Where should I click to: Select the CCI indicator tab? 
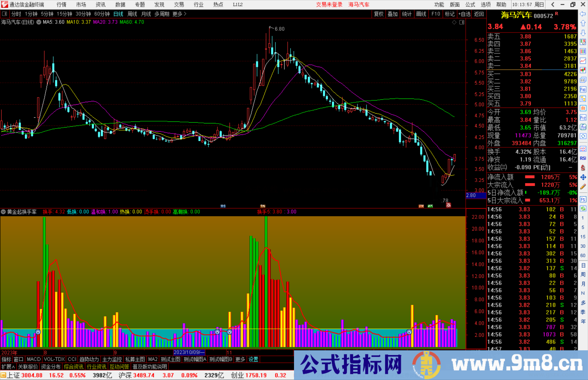72,359
